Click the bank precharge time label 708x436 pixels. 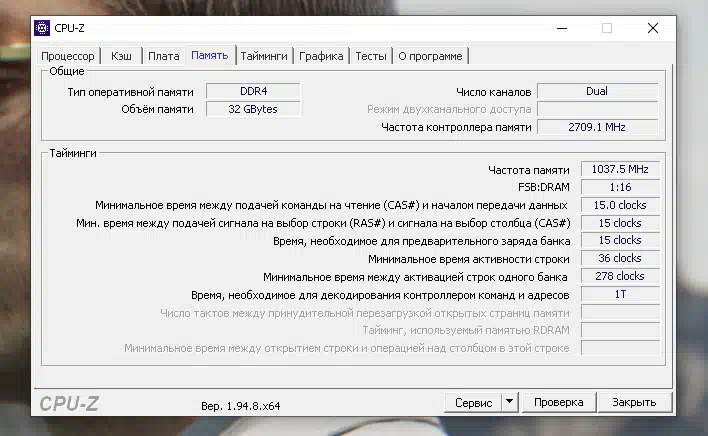coord(422,241)
